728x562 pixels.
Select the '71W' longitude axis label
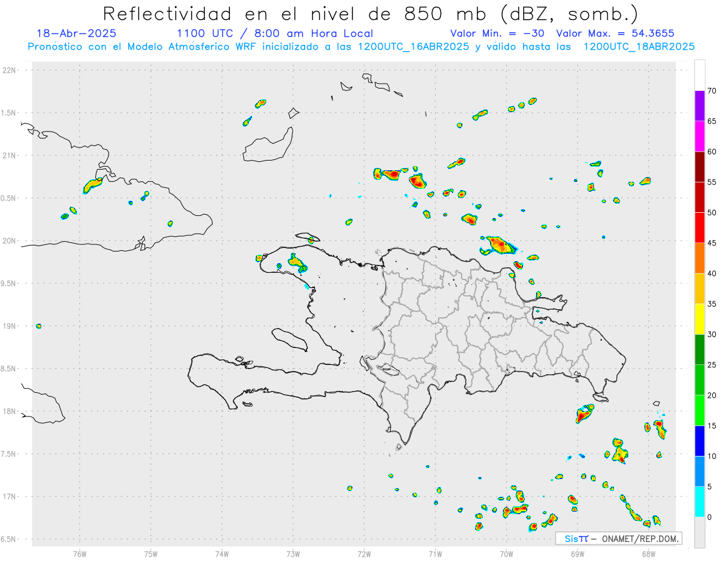tap(435, 554)
